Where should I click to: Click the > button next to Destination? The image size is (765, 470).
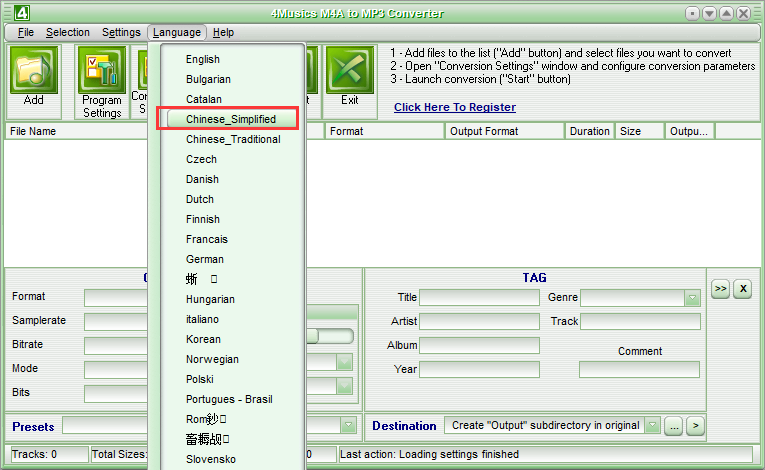point(695,426)
